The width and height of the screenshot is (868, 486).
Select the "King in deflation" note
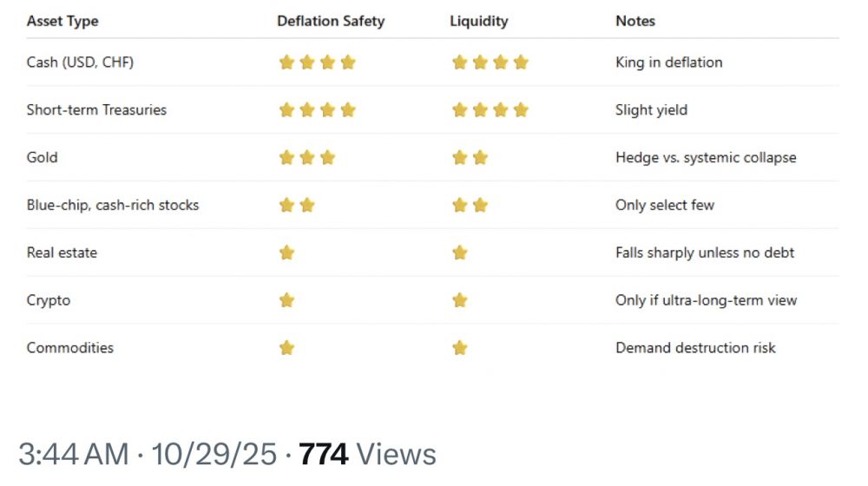point(668,62)
